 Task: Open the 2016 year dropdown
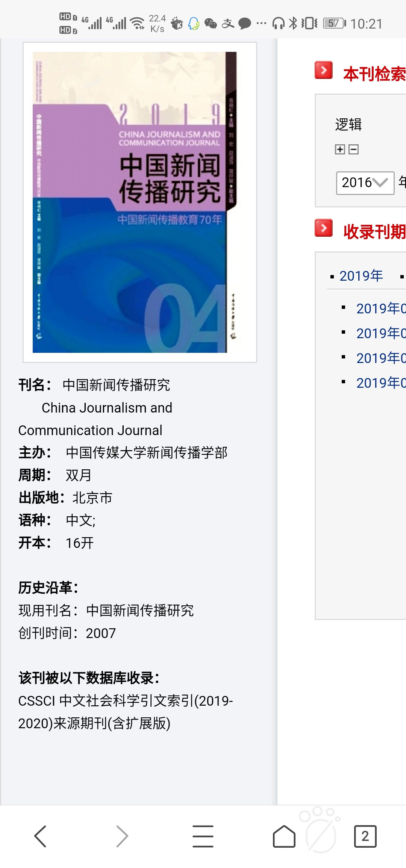[365, 183]
